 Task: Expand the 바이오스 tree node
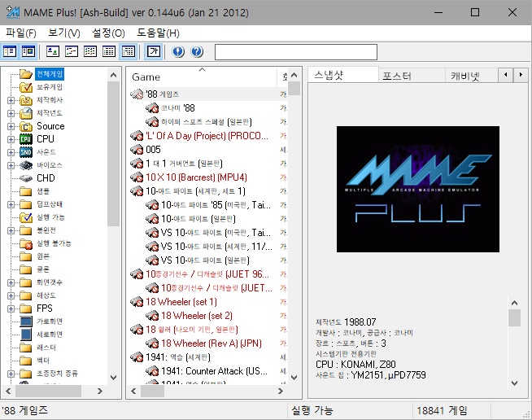coord(11,165)
